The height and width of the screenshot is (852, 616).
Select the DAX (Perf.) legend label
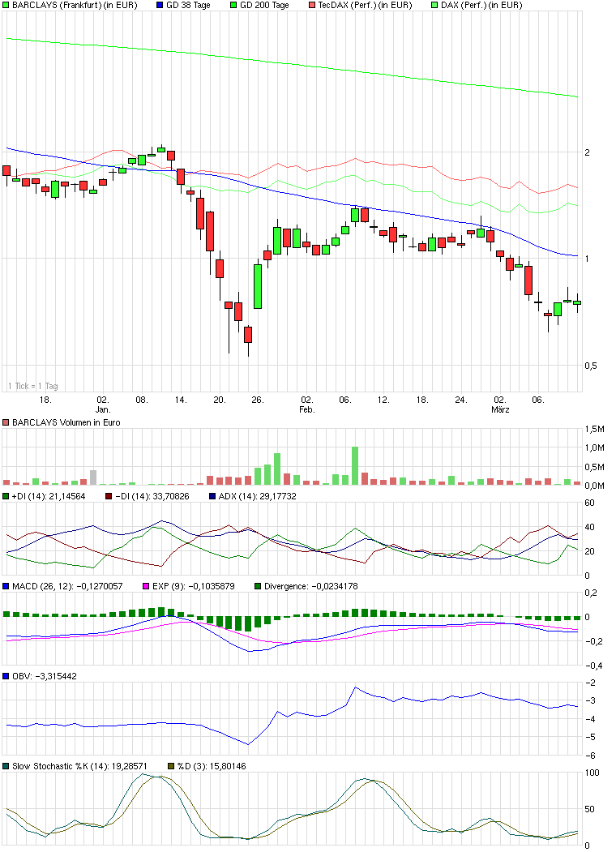click(481, 5)
